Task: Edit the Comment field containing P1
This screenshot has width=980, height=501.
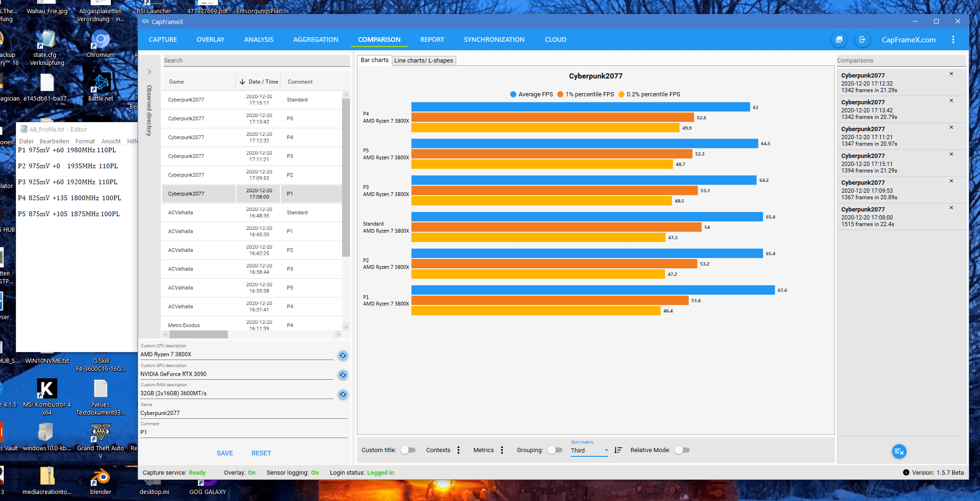Action: (244, 432)
